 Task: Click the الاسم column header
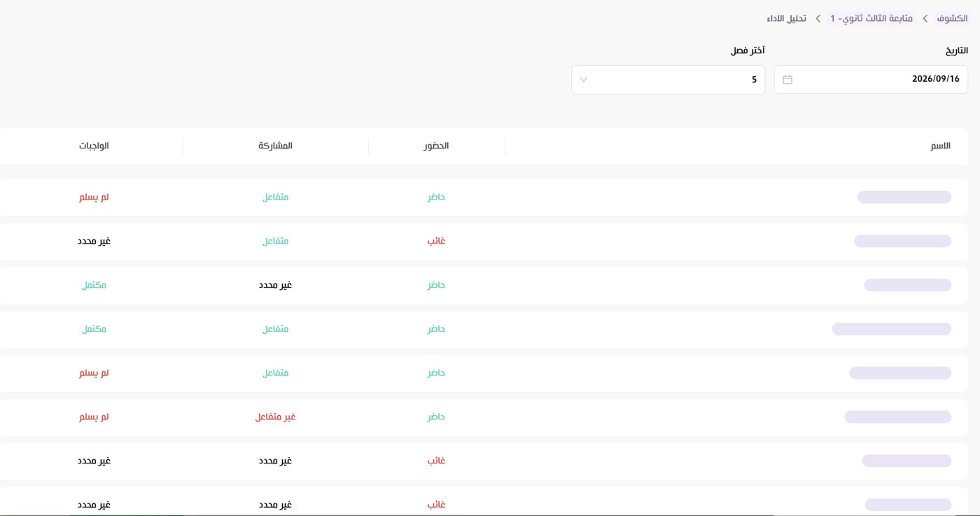tap(940, 146)
